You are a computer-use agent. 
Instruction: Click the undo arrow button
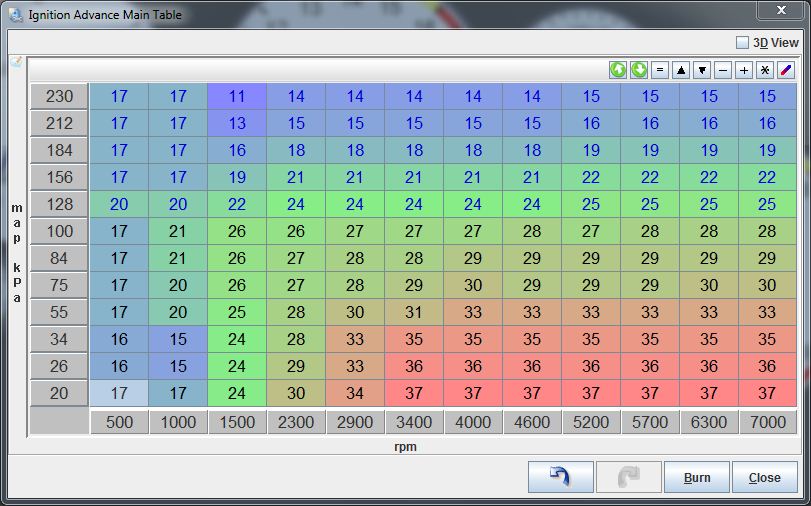(561, 477)
